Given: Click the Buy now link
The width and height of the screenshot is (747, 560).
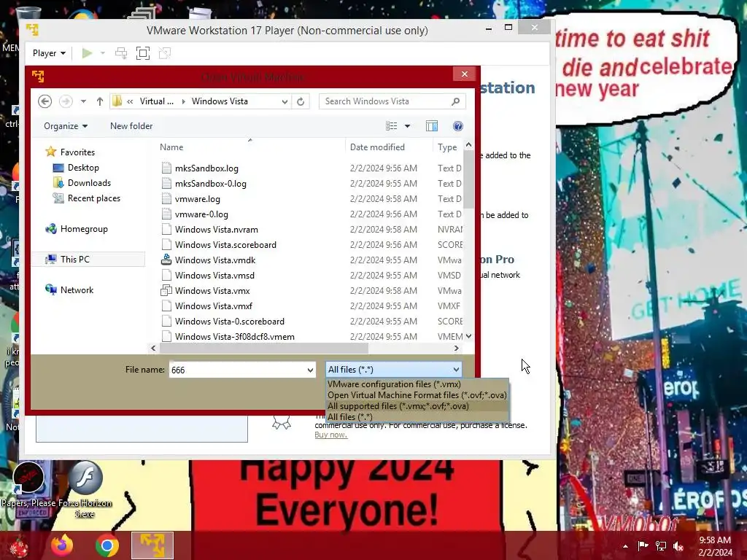Looking at the screenshot, I should tap(330, 435).
